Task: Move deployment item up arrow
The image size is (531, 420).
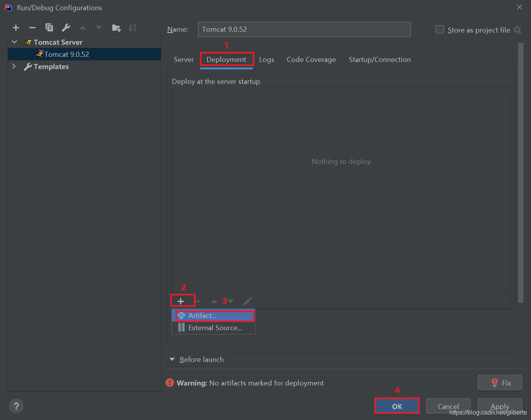Action: [214, 301]
